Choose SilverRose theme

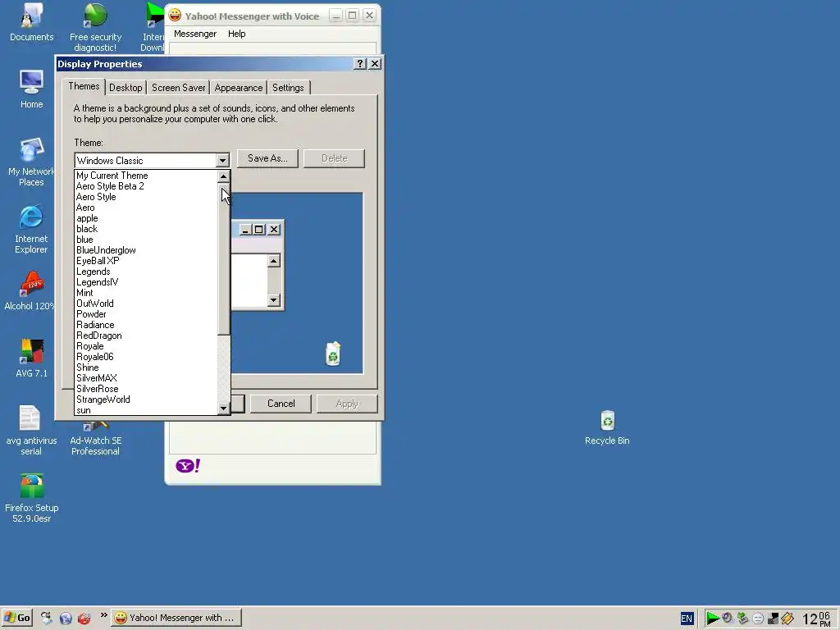pyautogui.click(x=146, y=389)
